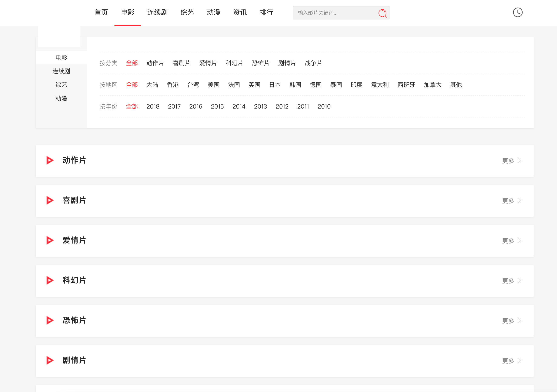The width and height of the screenshot is (557, 392).
Task: Filter by year 2014
Action: click(239, 107)
